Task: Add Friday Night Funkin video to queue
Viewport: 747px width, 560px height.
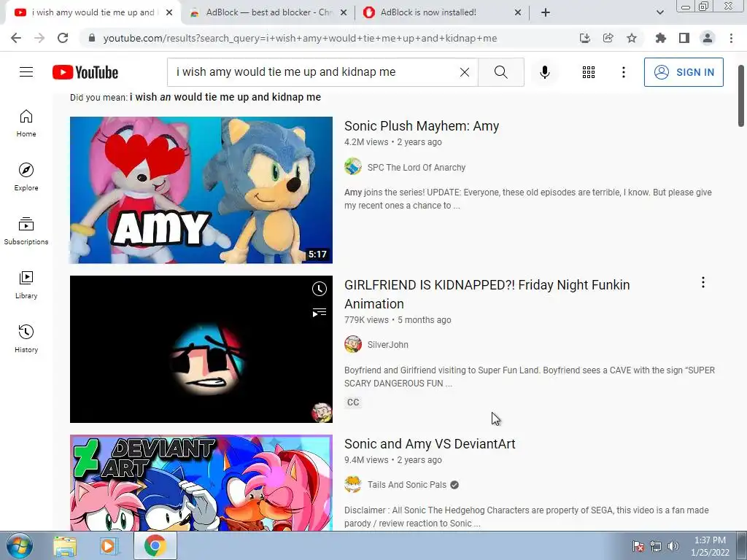Action: point(320,312)
